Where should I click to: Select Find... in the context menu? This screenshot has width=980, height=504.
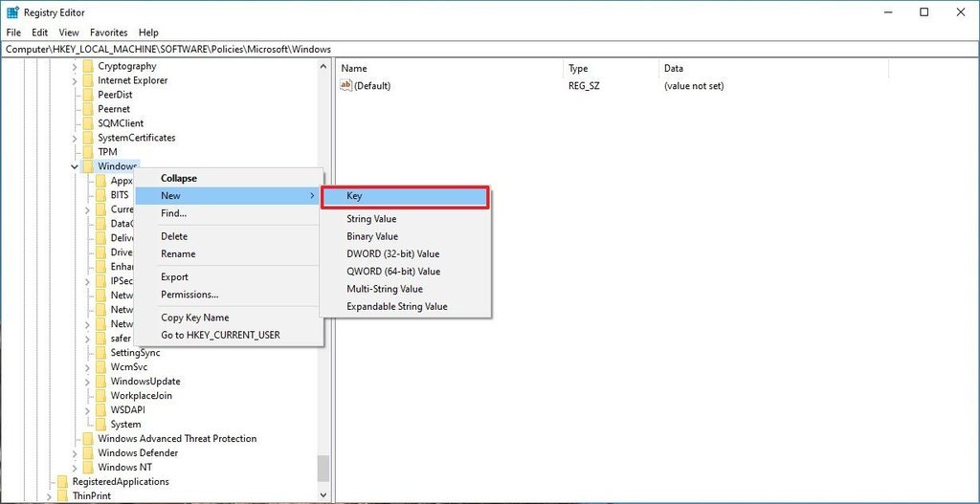229,213
